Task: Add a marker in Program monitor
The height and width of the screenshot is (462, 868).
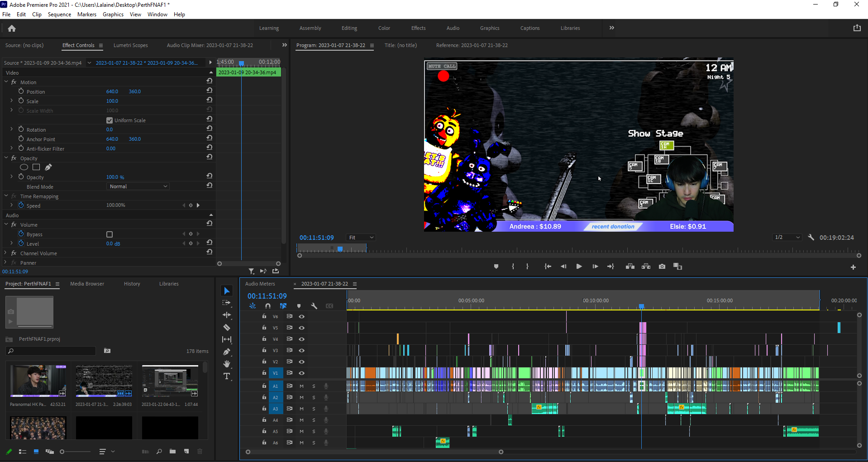Action: tap(496, 267)
